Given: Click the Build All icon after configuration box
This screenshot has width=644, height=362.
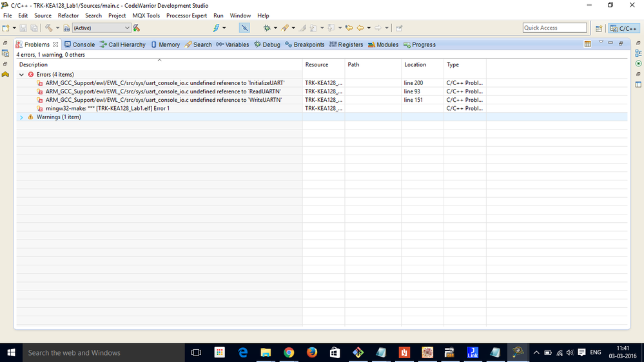Looking at the screenshot, I should [137, 28].
